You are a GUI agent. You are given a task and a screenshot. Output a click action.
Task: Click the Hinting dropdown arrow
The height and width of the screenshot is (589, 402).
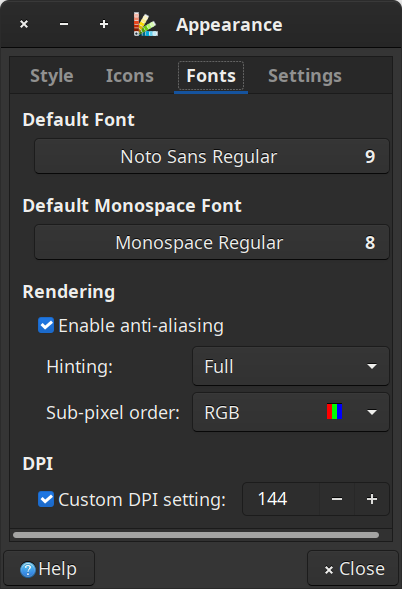pos(372,366)
